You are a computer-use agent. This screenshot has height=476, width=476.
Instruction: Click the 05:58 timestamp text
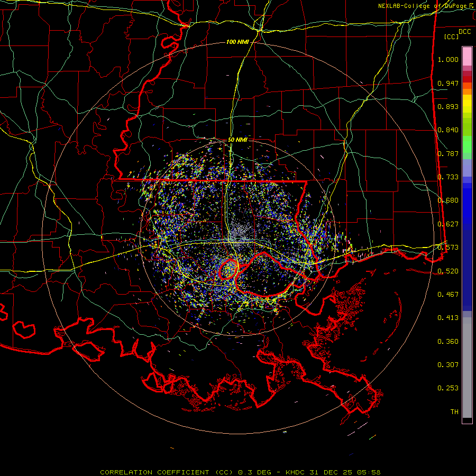pyautogui.click(x=369, y=472)
